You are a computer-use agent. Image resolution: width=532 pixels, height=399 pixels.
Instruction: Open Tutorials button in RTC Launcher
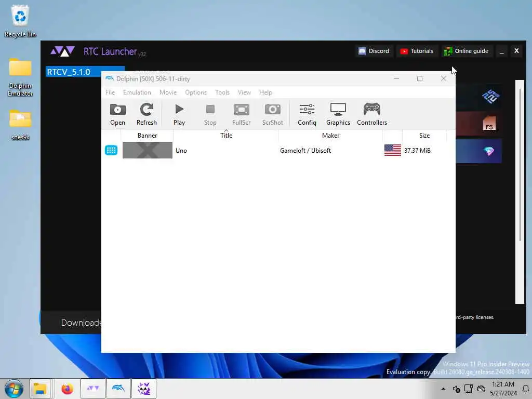417,51
